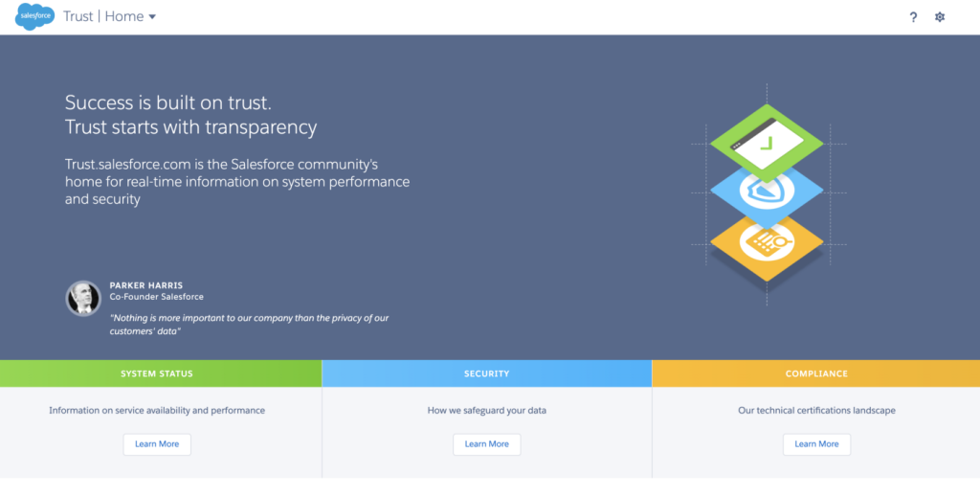Click 'How we safeguard your data' text
This screenshot has width=980, height=498.
coord(487,411)
